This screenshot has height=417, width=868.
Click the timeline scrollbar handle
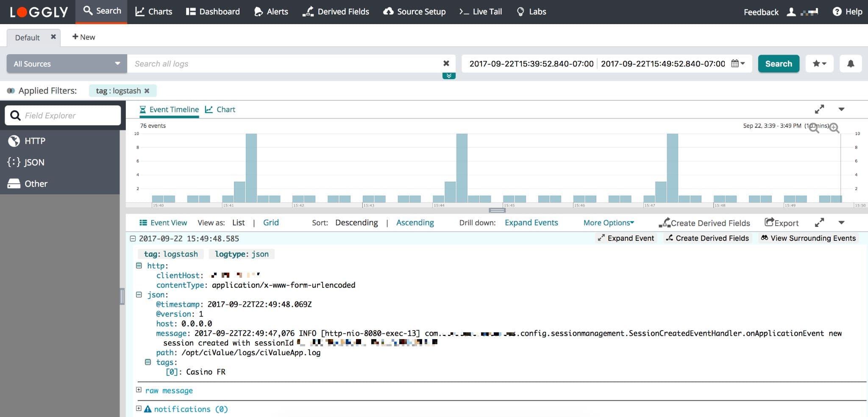click(497, 210)
